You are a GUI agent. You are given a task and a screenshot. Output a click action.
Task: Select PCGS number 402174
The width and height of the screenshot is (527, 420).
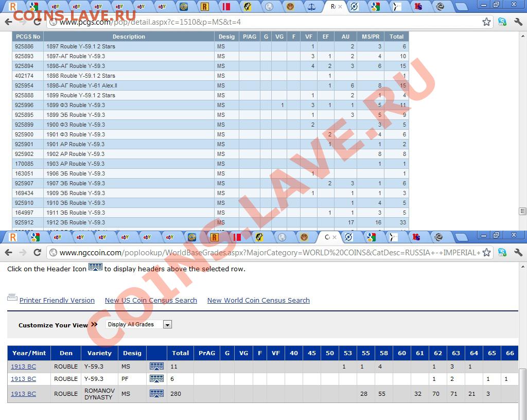point(24,76)
